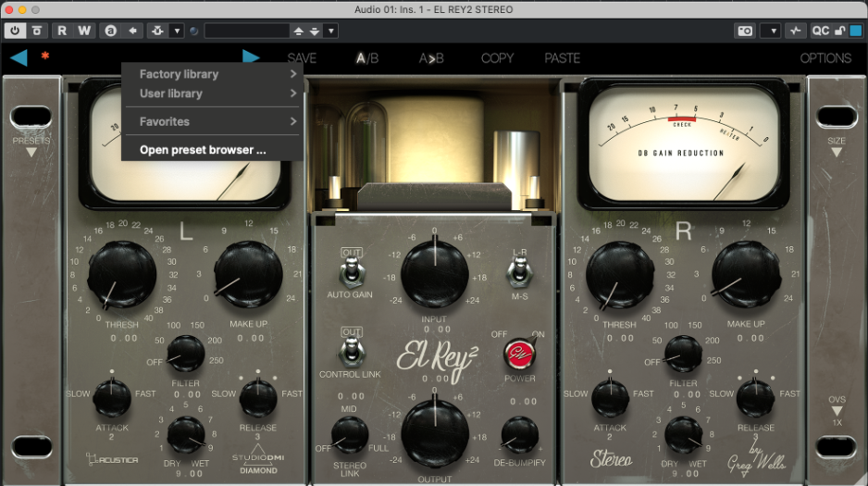Image resolution: width=868 pixels, height=486 pixels.
Task: Click the left channel MAKE UP knob
Action: point(249,275)
